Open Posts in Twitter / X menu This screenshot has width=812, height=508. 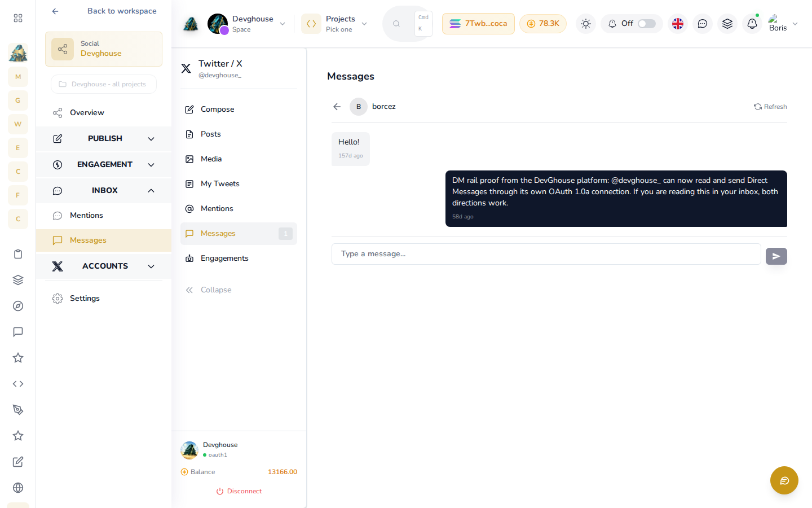(x=239, y=134)
